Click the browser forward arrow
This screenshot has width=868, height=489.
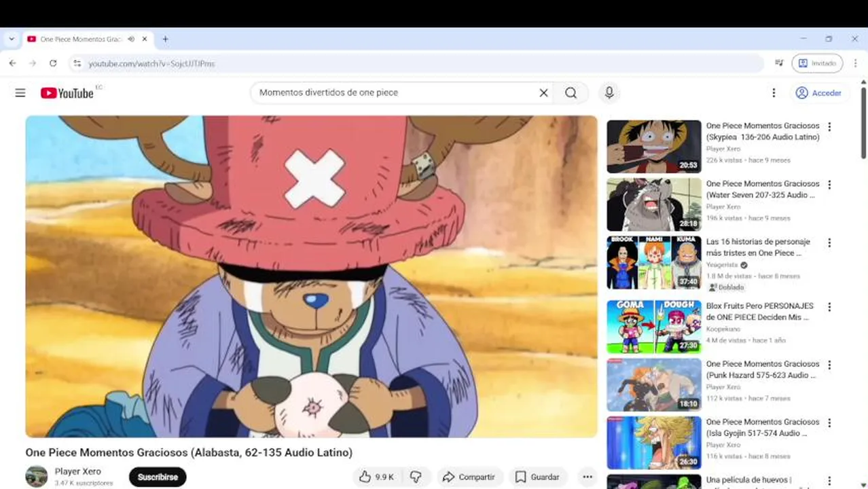point(33,63)
